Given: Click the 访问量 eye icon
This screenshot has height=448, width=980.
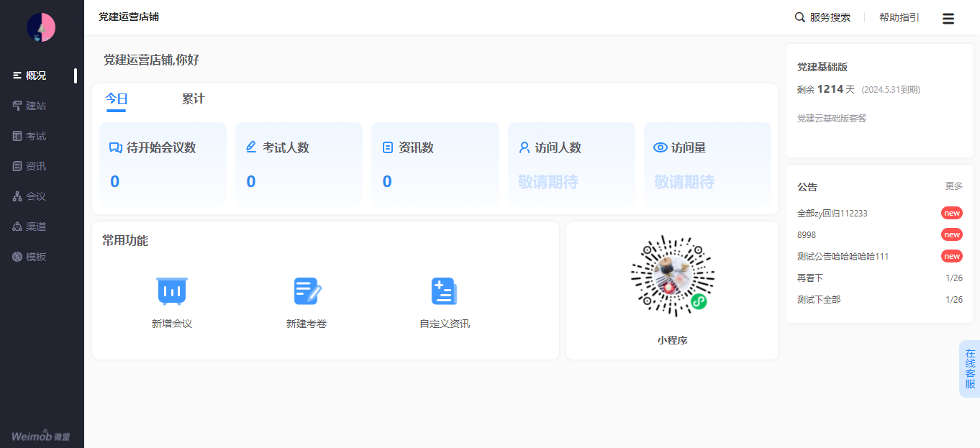Looking at the screenshot, I should (x=660, y=147).
